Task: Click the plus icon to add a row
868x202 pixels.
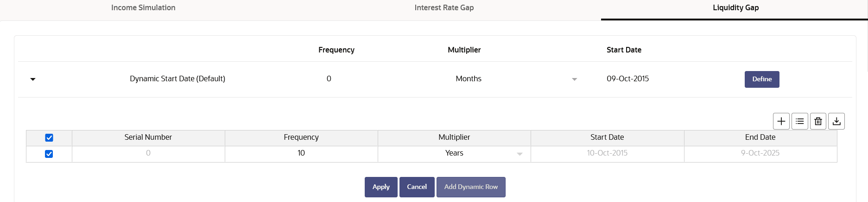Action: 781,121
